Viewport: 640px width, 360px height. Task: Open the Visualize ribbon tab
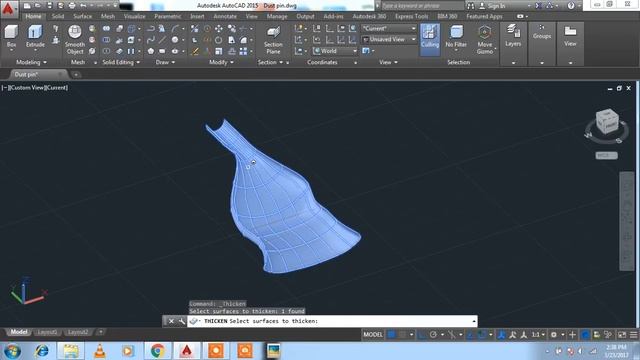tap(134, 16)
